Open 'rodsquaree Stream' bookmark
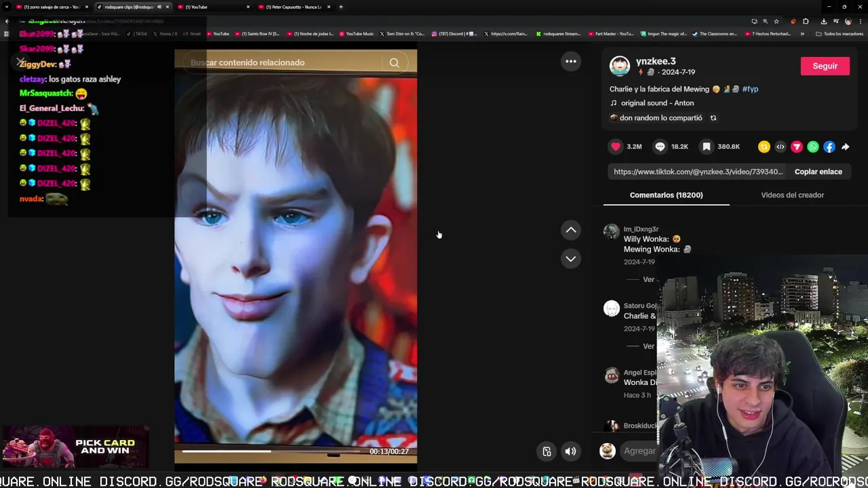 pyautogui.click(x=558, y=33)
